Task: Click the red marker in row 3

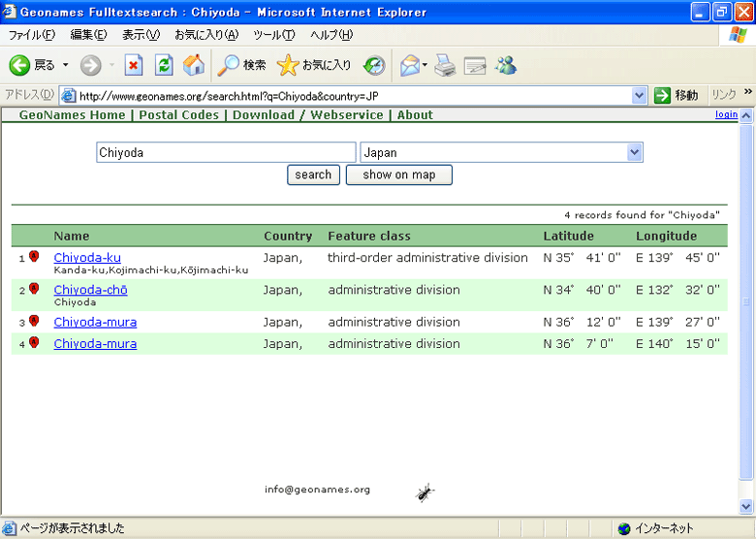Action: click(34, 321)
